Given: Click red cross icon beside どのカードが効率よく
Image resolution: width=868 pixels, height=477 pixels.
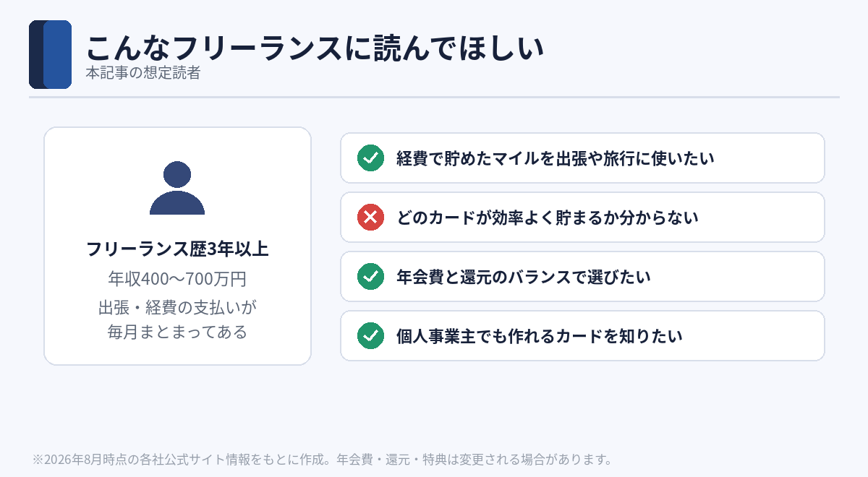Looking at the screenshot, I should tap(370, 217).
